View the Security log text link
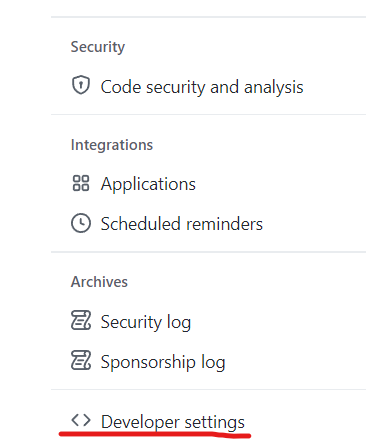Viewport: 366px width, 448px height. (x=146, y=322)
